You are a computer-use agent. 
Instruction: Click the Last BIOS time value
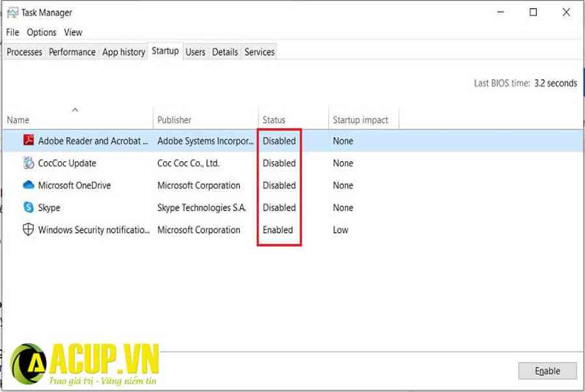556,83
